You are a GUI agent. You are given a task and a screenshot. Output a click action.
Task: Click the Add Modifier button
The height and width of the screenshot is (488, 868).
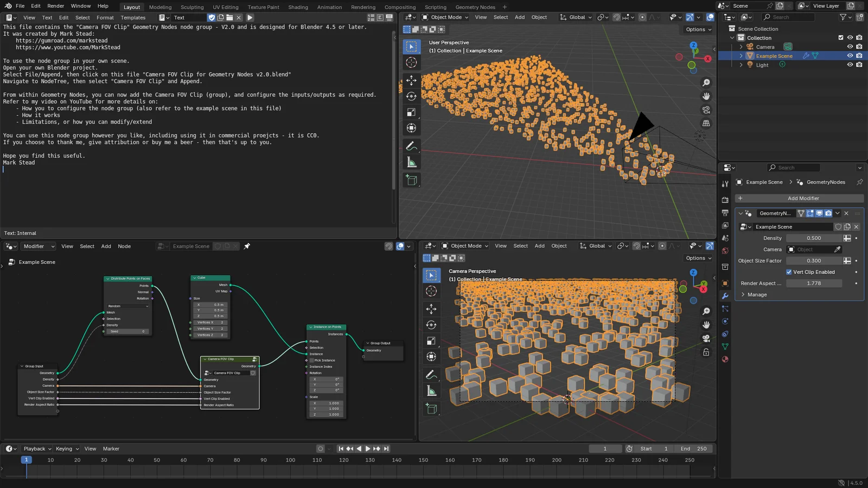pyautogui.click(x=803, y=198)
